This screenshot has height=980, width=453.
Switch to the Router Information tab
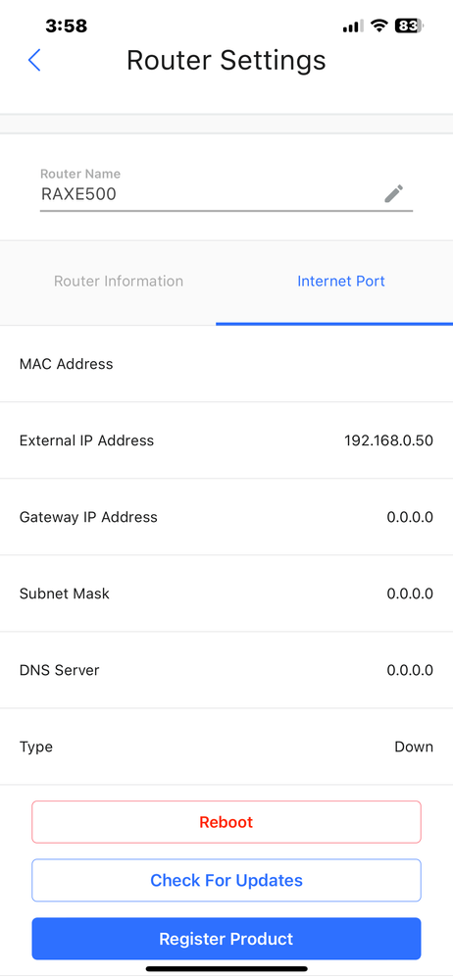pos(119,282)
